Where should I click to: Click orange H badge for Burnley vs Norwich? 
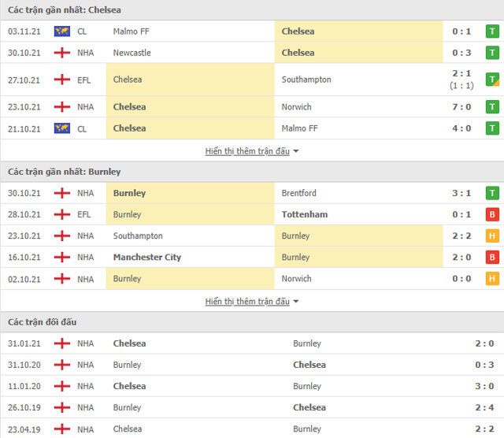click(x=493, y=278)
